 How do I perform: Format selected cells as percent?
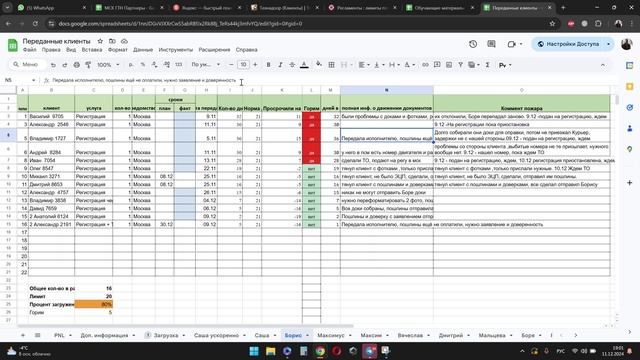pos(143,65)
